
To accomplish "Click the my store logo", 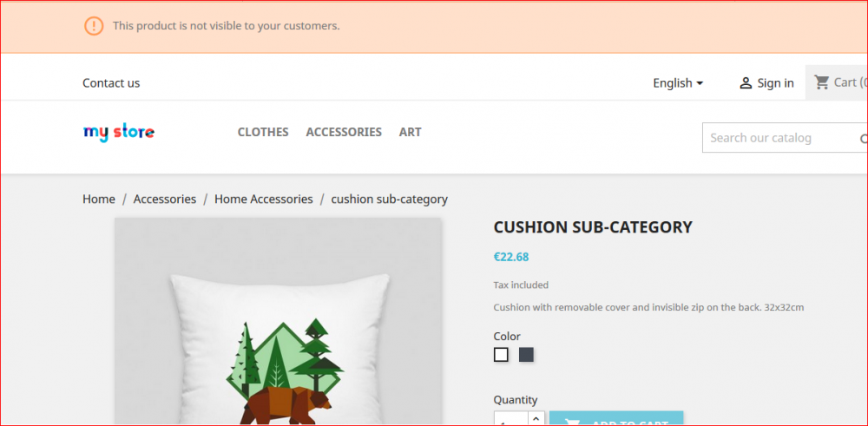I will [119, 132].
